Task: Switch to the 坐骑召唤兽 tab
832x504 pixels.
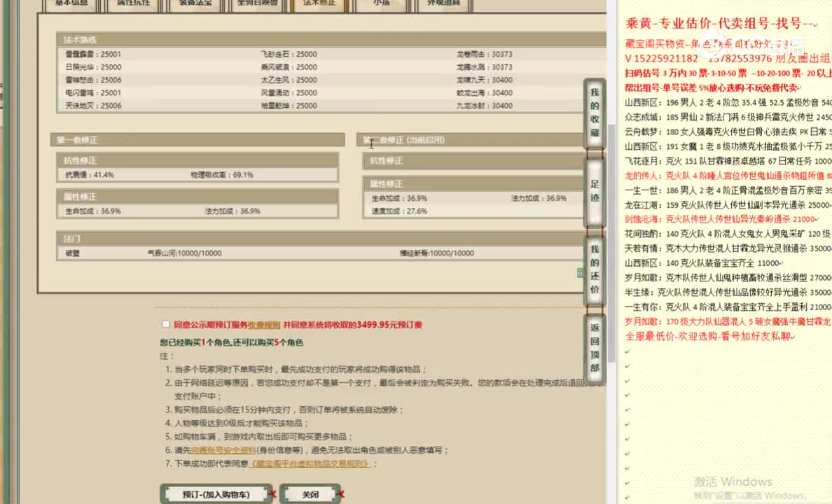Action: (257, 4)
